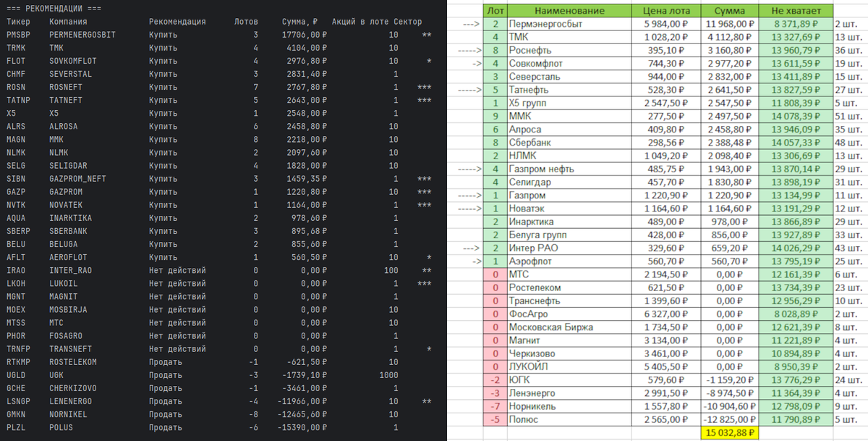The width and height of the screenshot is (868, 441).
Task: Click the sum 2831,40 ₽ for SEVERSTAL
Action: 307,74
